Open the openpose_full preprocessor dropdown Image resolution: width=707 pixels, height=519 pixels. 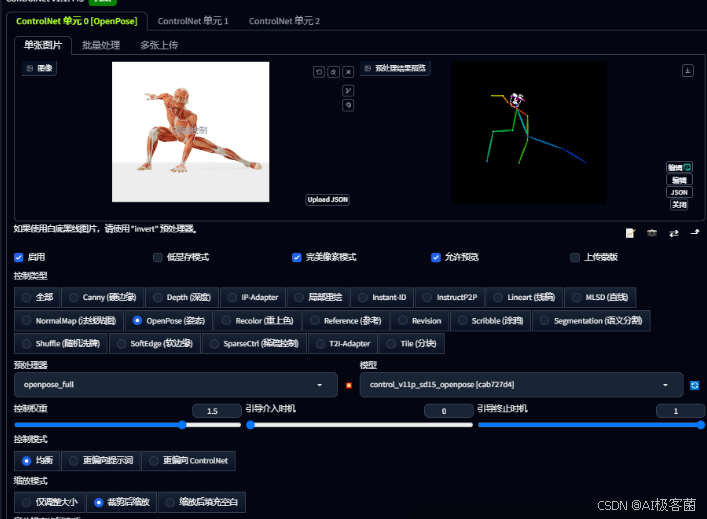(176, 385)
